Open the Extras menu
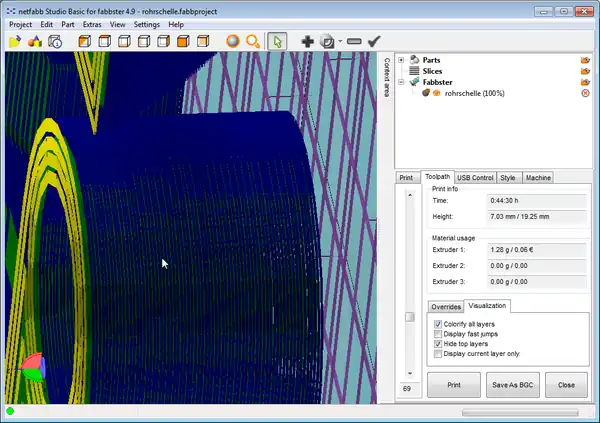The image size is (600, 423). pyautogui.click(x=92, y=23)
